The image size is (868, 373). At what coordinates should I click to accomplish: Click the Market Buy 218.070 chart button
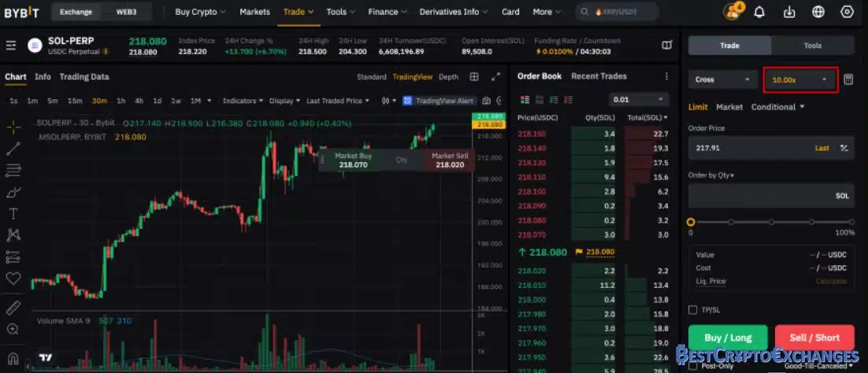coord(353,160)
